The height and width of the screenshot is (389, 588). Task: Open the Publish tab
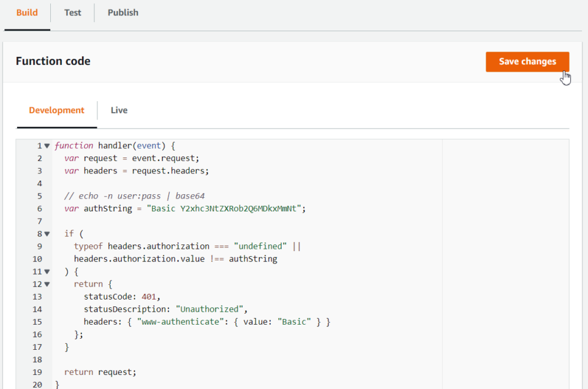[x=123, y=12]
